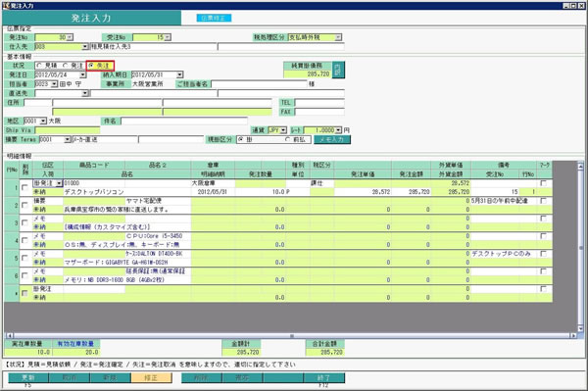Tick the 削除 checkbox for デスクトップパソコン row
588x391 pixels.
coord(24,187)
